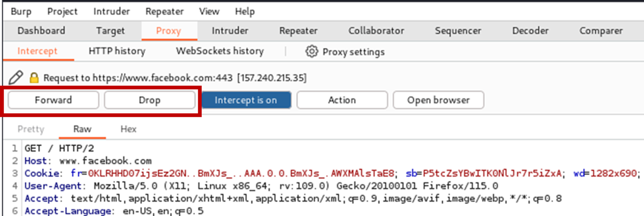The height and width of the screenshot is (216, 644).
Task: Open the Project menu
Action: (x=62, y=12)
